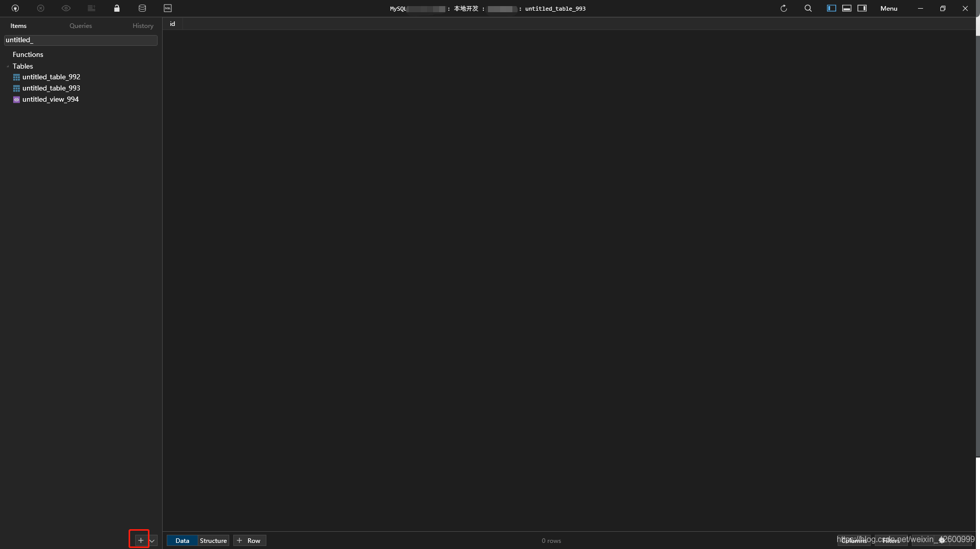Toggle the right sidebar panel

click(862, 8)
